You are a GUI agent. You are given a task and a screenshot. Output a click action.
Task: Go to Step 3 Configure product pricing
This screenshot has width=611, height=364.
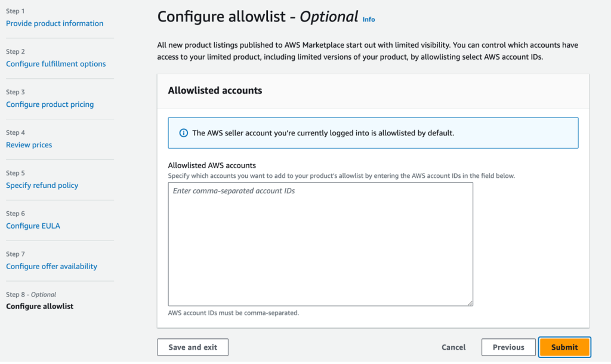pyautogui.click(x=50, y=104)
